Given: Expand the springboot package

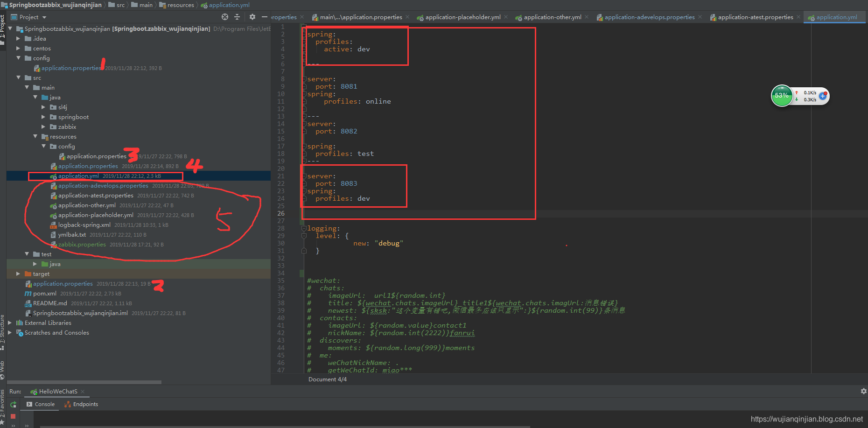Looking at the screenshot, I should point(43,117).
